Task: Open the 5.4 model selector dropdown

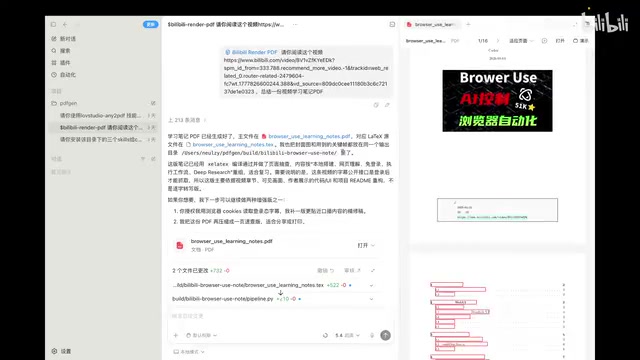Action: pos(347,336)
